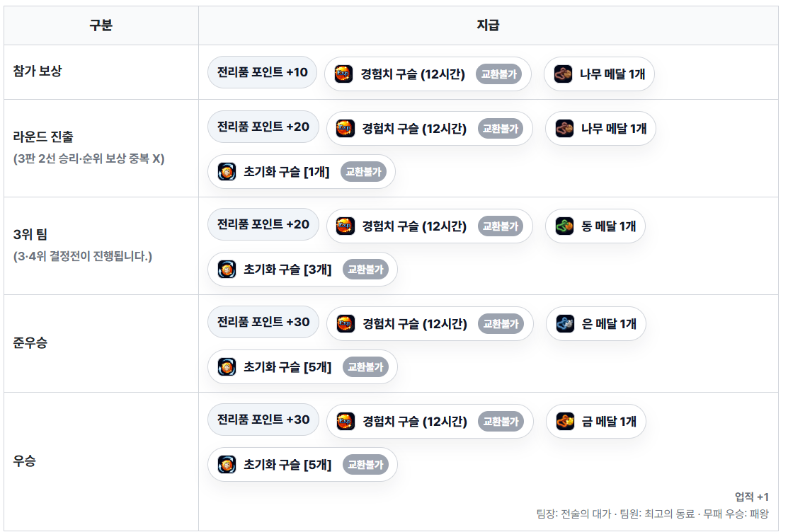
Task: Click the gold medal icon for 우승
Action: pos(565,422)
